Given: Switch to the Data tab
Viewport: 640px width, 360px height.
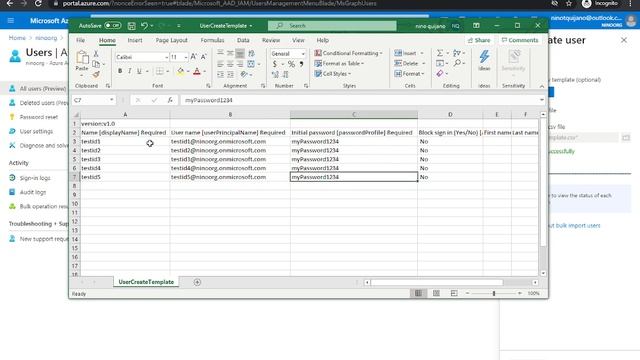Looking at the screenshot, I should [x=243, y=40].
